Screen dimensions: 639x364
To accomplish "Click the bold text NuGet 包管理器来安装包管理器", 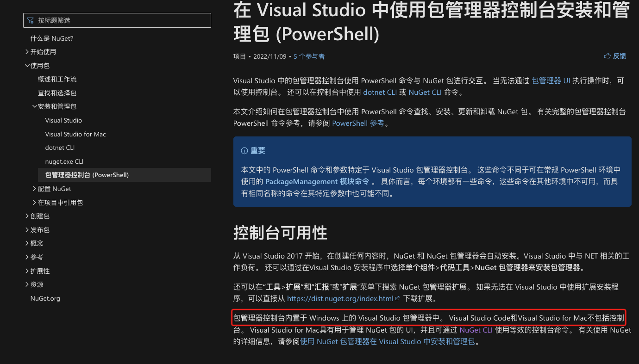I will 527,267.
